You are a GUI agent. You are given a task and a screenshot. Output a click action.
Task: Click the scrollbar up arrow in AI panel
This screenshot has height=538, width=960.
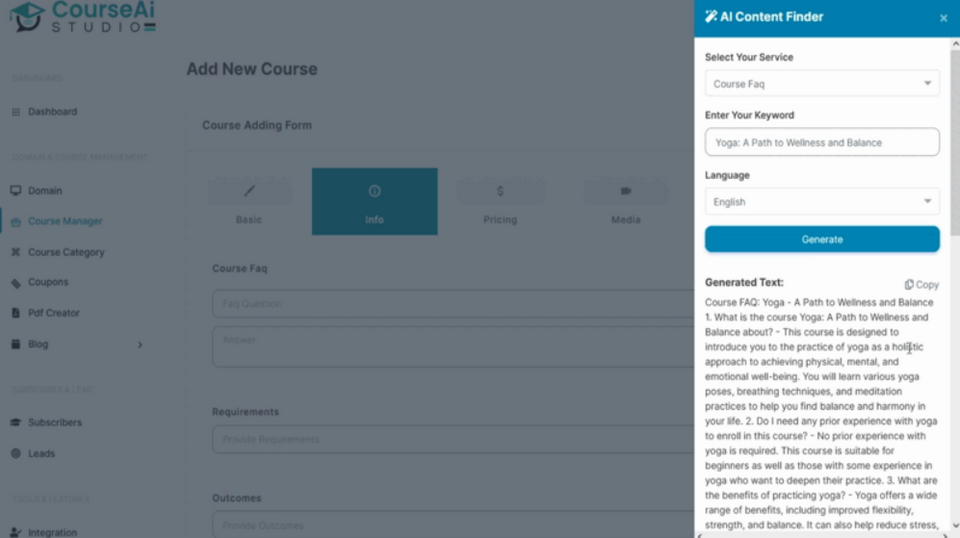pyautogui.click(x=955, y=44)
